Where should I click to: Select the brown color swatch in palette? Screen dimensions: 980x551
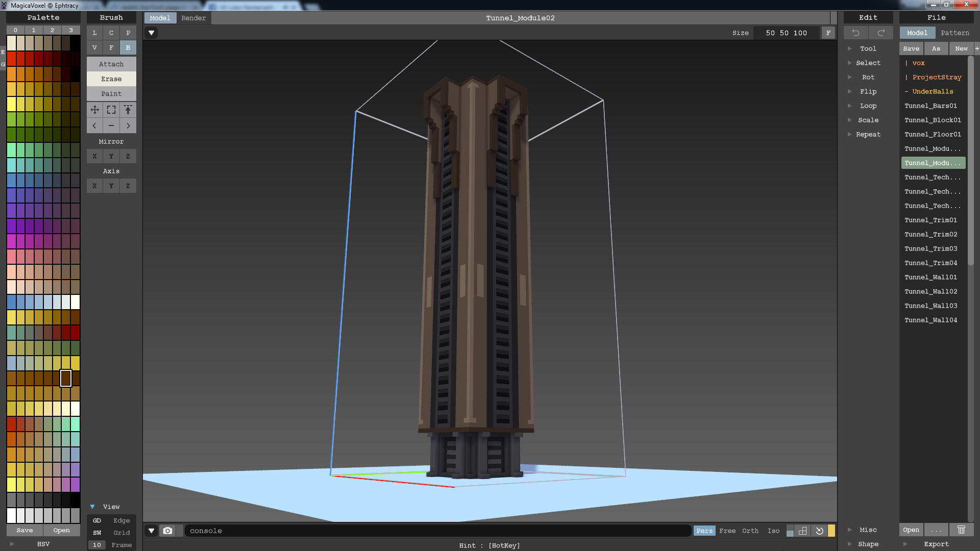point(65,378)
